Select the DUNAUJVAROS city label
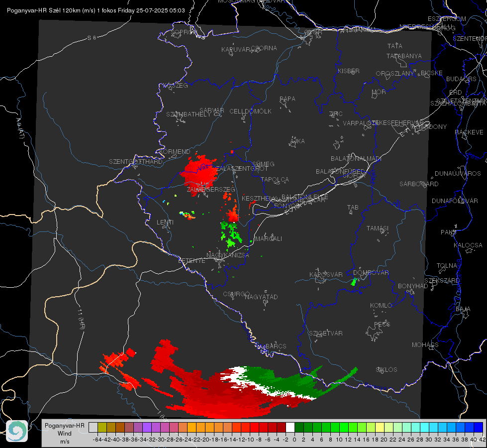487x448 pixels. point(458,174)
